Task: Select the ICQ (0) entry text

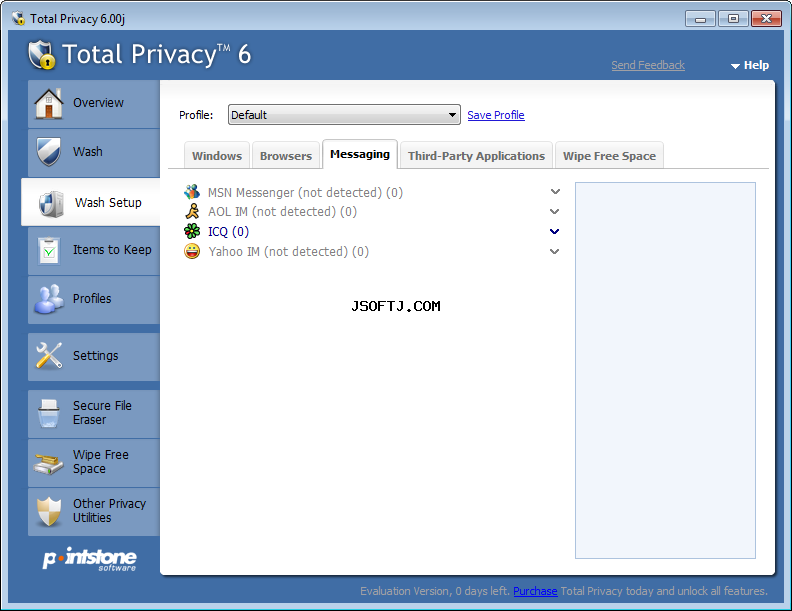Action: click(x=228, y=231)
